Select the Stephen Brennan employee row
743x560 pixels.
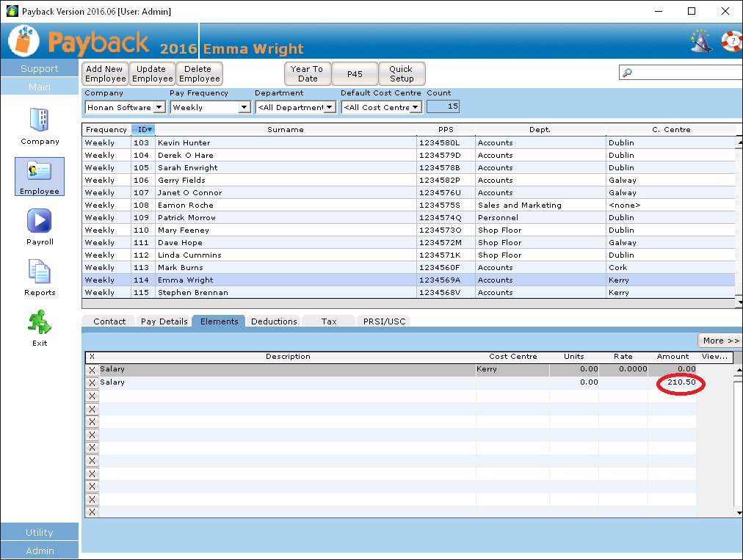[x=285, y=293]
